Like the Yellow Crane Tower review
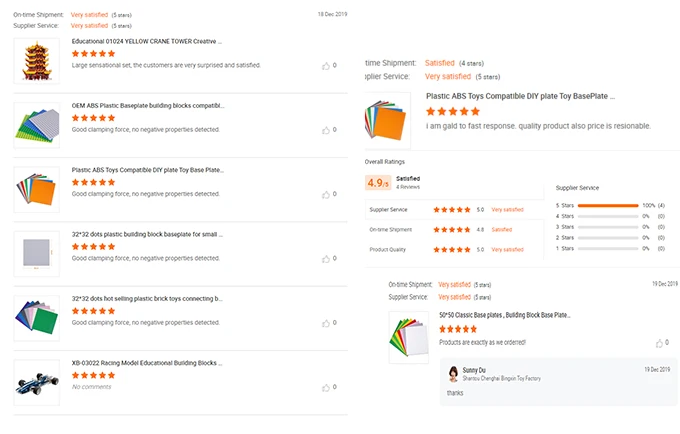The width and height of the screenshot is (680, 434). click(327, 66)
